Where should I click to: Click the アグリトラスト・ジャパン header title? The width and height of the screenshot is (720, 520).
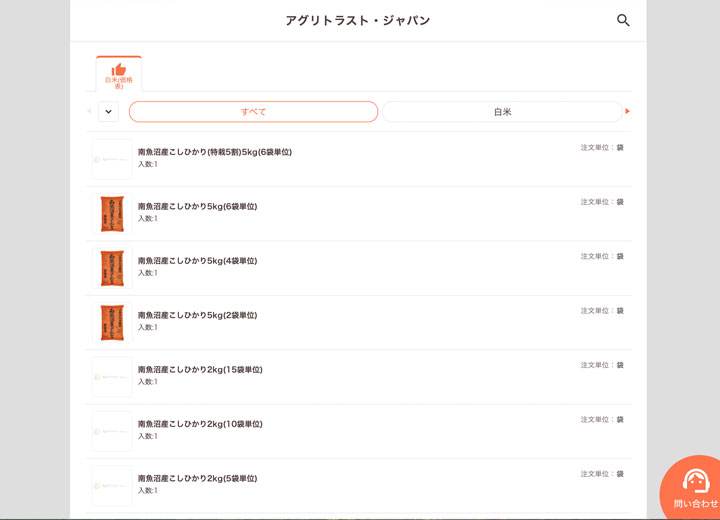click(x=357, y=20)
